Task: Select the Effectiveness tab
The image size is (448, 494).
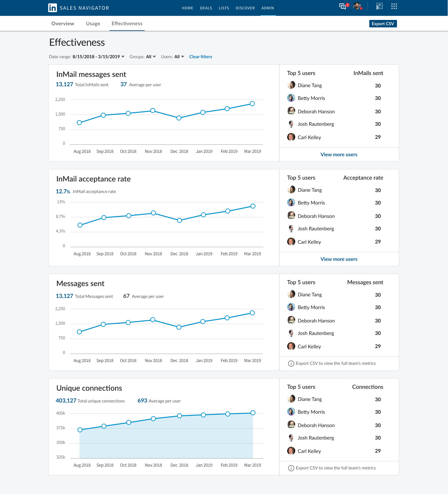Action: [x=127, y=23]
